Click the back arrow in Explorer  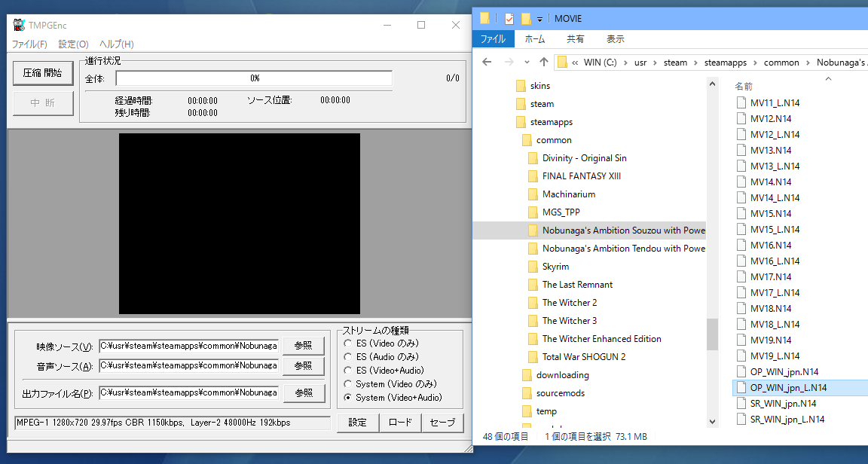pos(487,62)
